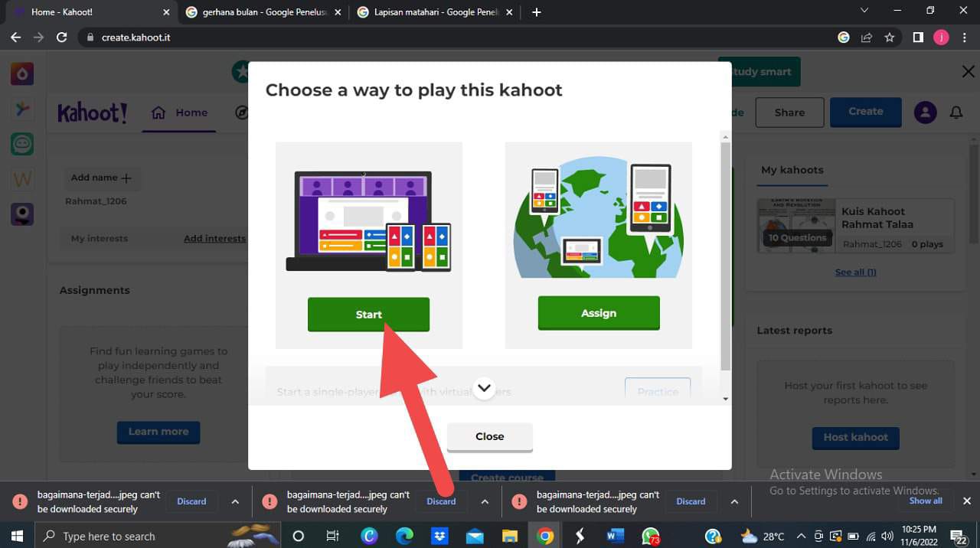This screenshot has width=980, height=548.
Task: Close the play options dialog with Close button
Action: [490, 436]
